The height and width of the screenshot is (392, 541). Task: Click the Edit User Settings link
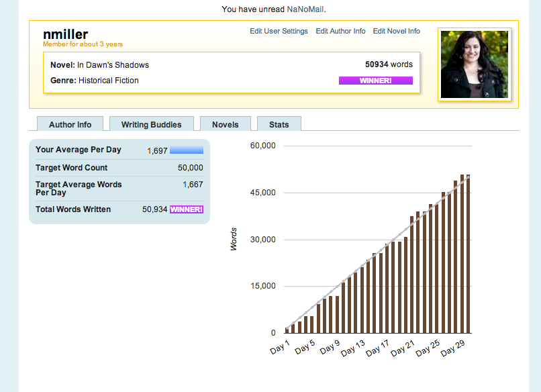tap(279, 31)
